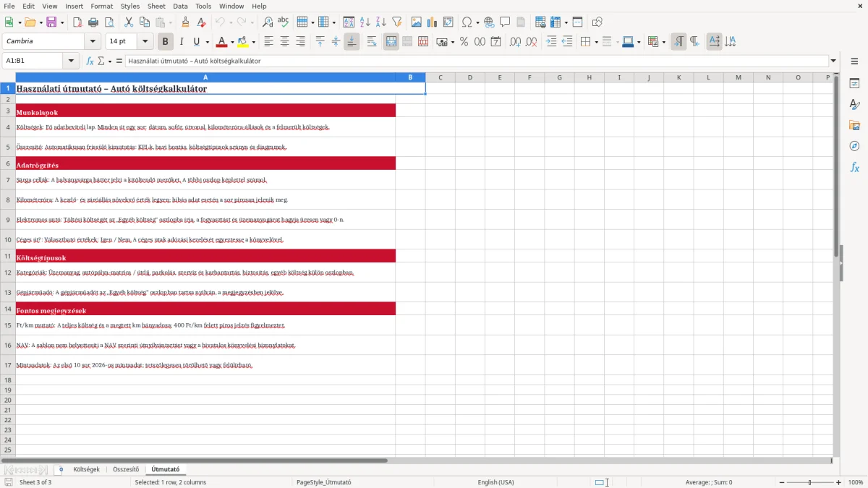The image size is (868, 488).
Task: Click the Cut scissors icon
Action: coord(128,22)
